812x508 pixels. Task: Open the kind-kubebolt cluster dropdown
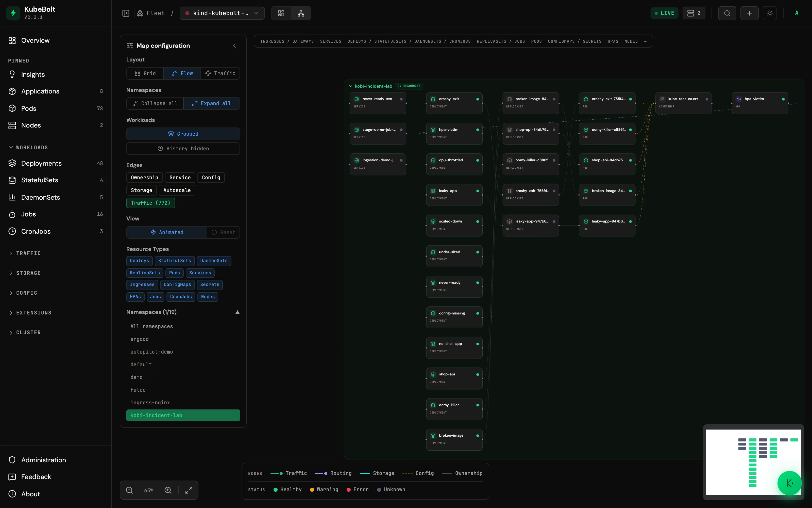(x=222, y=13)
